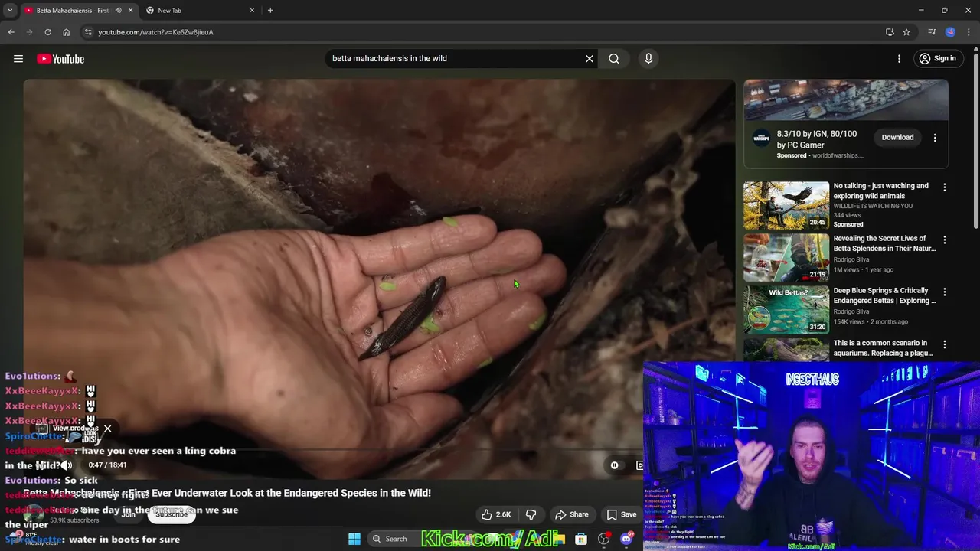Clear the search box with X
The image size is (980, 551).
(590, 58)
